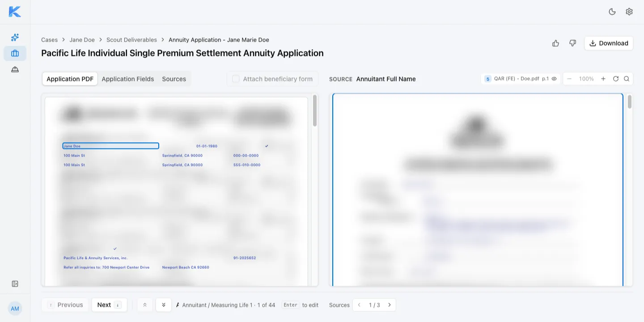Viewport: 644px width, 322px height.
Task: Go to the Previous field
Action: 65,305
